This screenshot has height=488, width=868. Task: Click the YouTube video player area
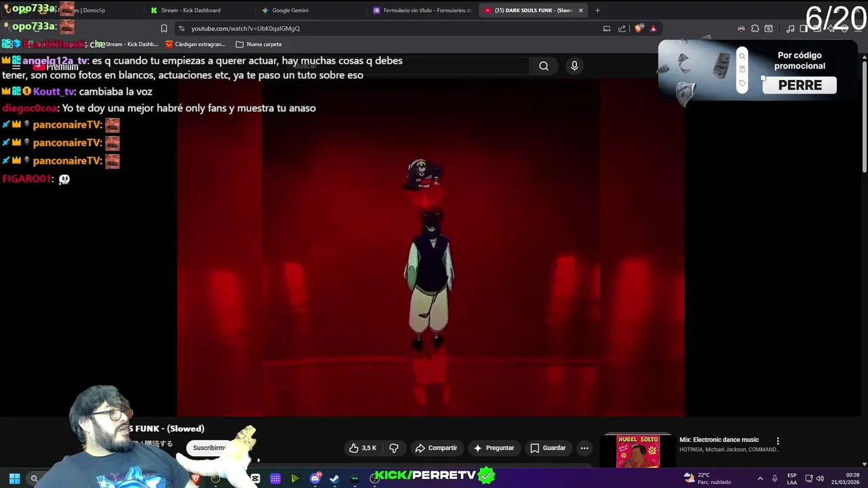(431, 247)
